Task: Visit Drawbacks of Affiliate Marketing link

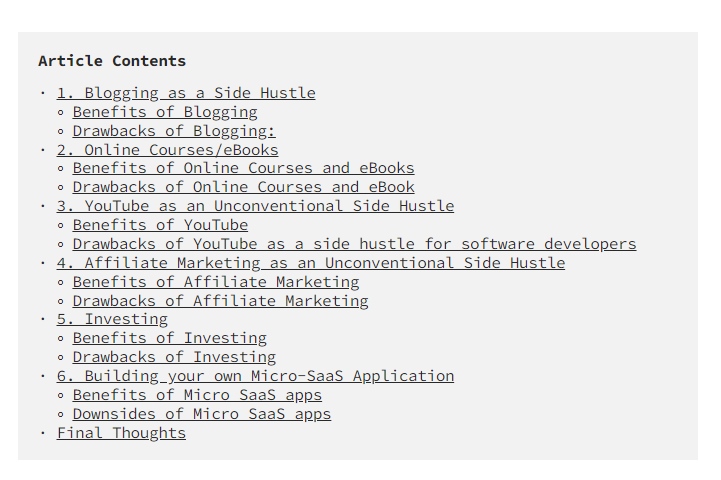Action: tap(220, 301)
